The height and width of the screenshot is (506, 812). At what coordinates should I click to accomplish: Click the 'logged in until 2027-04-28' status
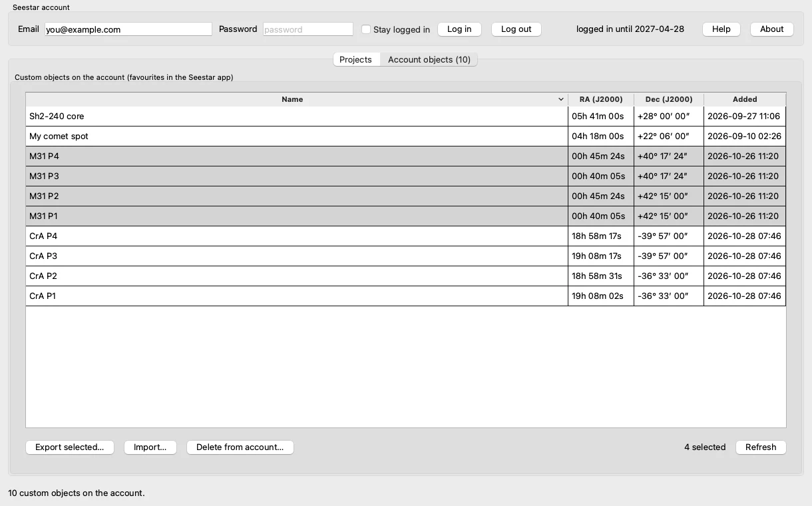click(x=630, y=29)
